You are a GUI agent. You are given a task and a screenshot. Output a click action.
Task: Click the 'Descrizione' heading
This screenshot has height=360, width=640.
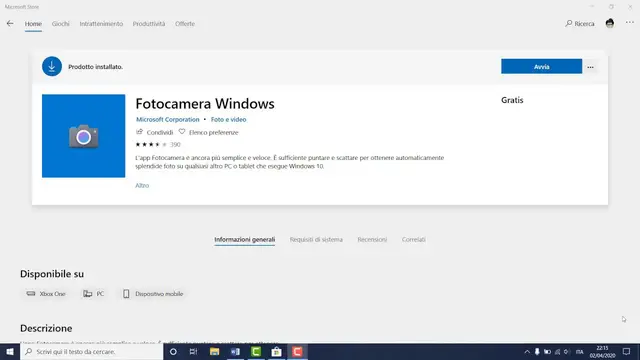(46, 328)
